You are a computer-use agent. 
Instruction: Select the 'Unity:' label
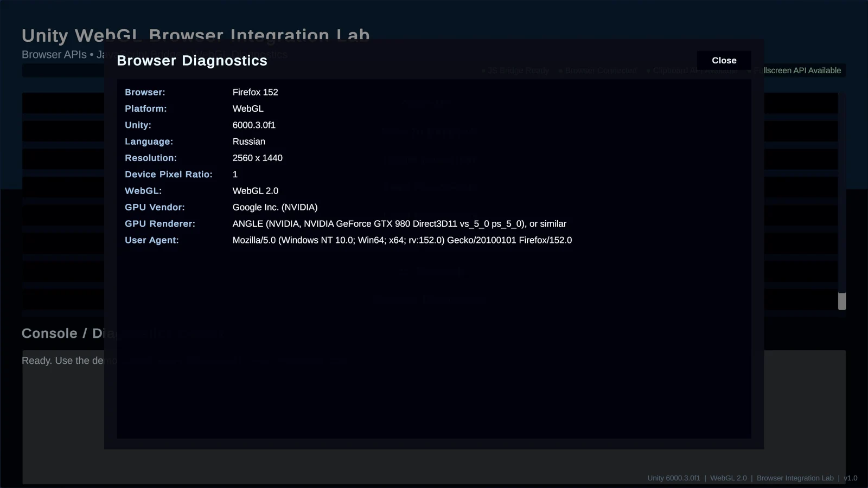(x=138, y=125)
